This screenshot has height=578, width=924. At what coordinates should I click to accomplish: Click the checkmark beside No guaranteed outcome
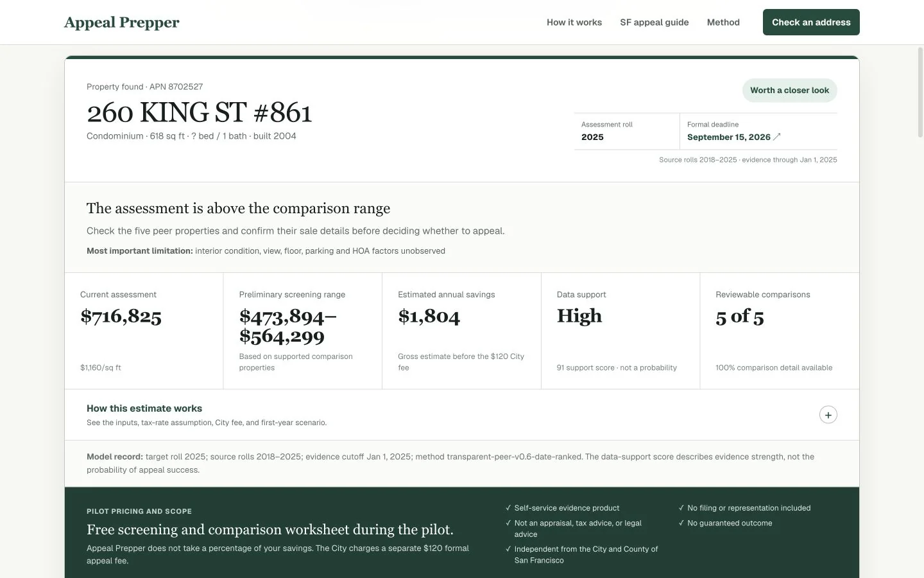click(x=681, y=523)
